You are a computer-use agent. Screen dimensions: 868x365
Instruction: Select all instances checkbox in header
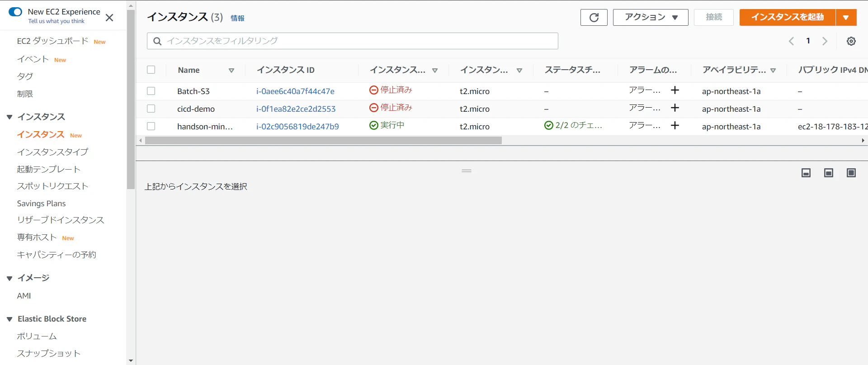coord(151,70)
